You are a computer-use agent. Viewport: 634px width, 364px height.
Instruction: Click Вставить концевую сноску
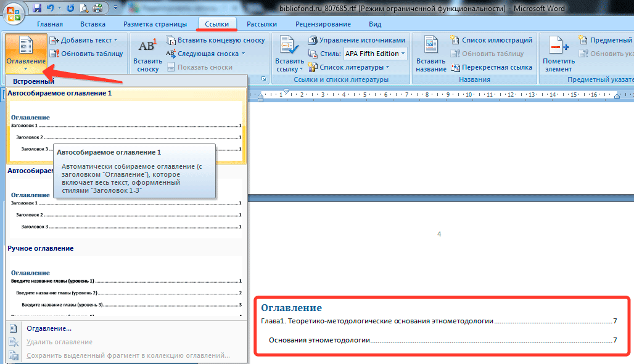[x=215, y=40]
